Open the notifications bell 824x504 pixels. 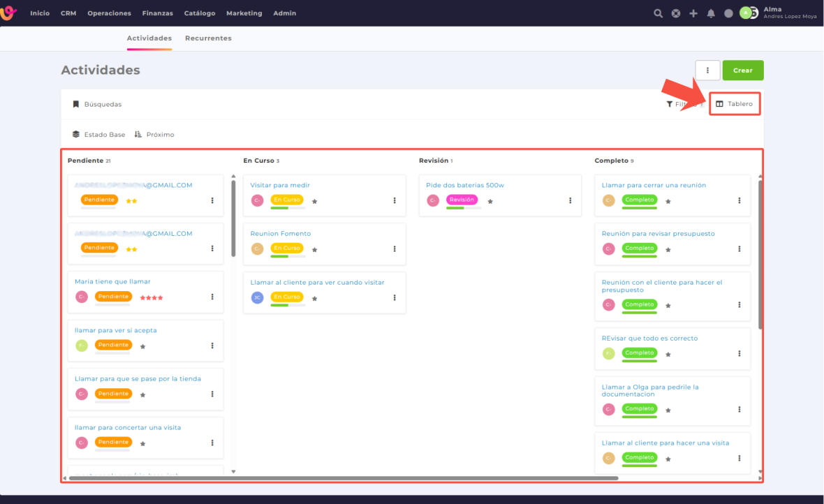[x=711, y=13]
